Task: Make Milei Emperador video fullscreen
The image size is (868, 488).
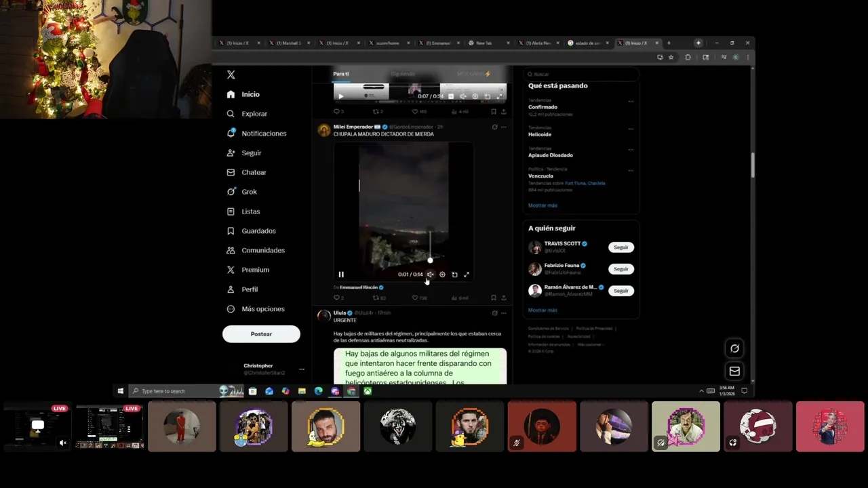Action: (x=467, y=274)
